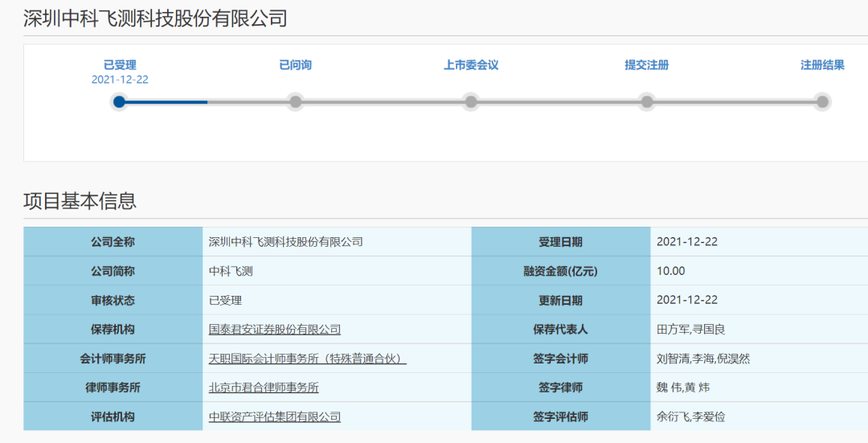
Task: Click the 公司简称 header cell
Action: click(x=113, y=271)
